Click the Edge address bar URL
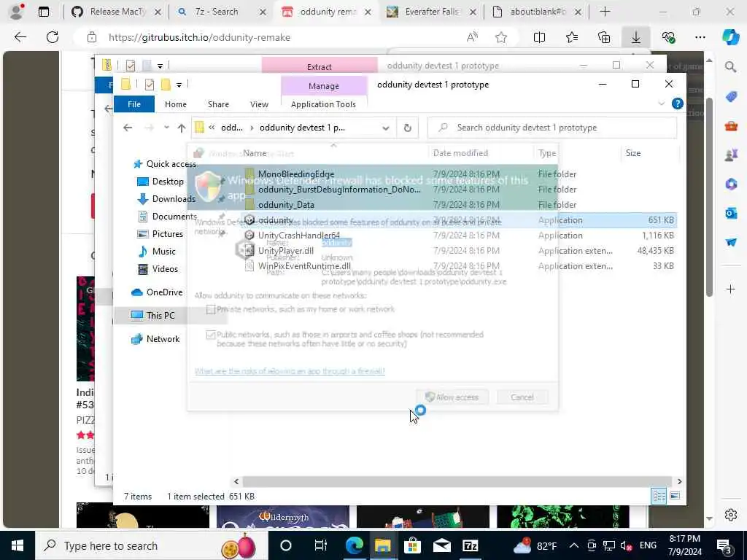The image size is (747, 560). coord(199,37)
